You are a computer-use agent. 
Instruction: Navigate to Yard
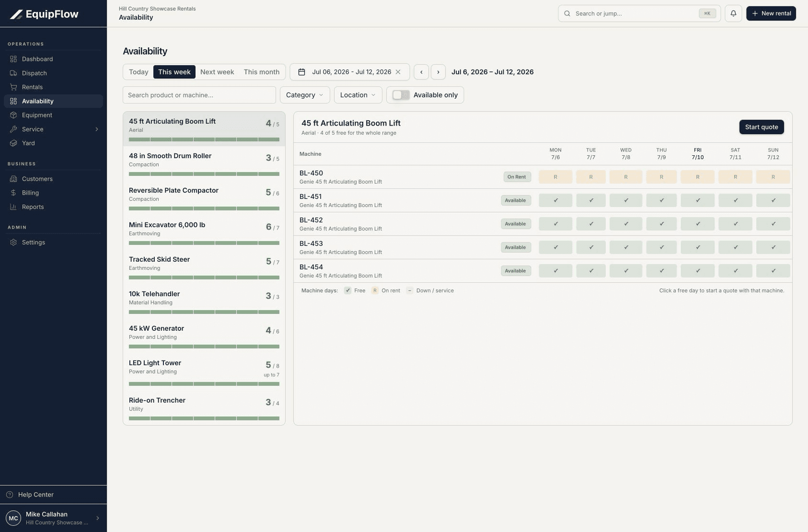(53, 143)
